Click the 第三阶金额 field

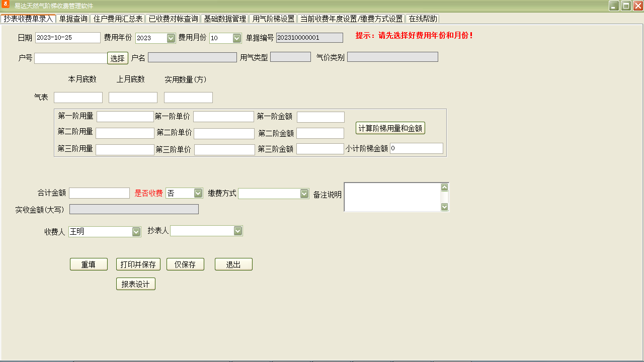click(x=320, y=149)
